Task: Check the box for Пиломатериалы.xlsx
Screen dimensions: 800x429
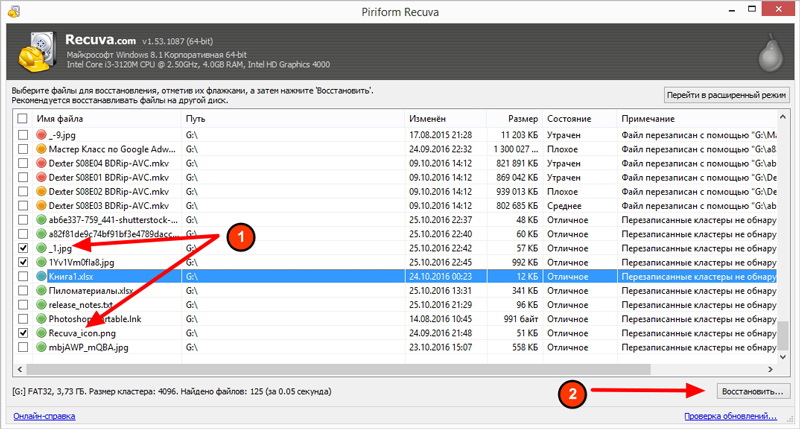Action: coord(23,291)
